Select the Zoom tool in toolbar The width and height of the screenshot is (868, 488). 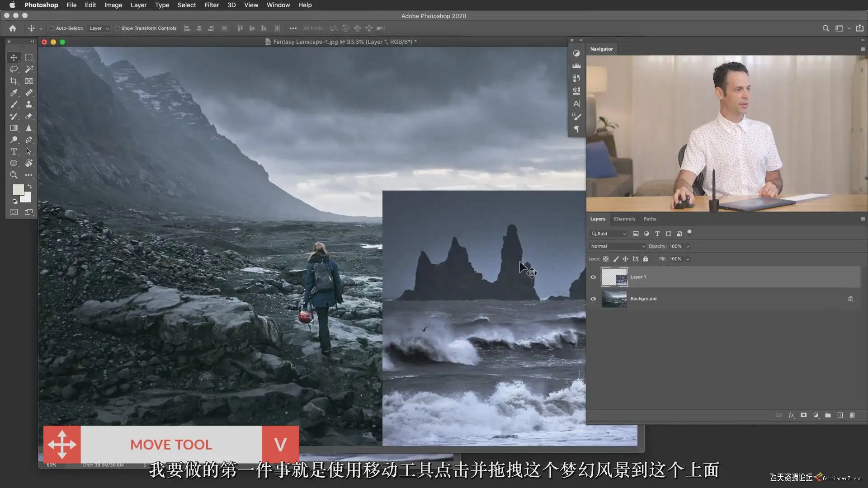coord(14,175)
